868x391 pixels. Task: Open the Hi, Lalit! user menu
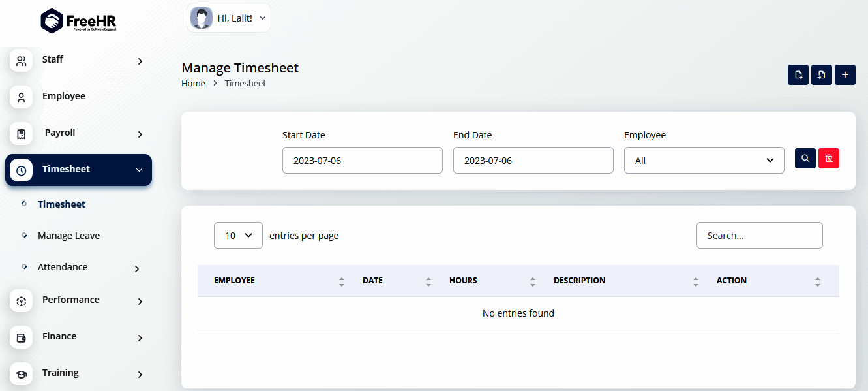229,18
